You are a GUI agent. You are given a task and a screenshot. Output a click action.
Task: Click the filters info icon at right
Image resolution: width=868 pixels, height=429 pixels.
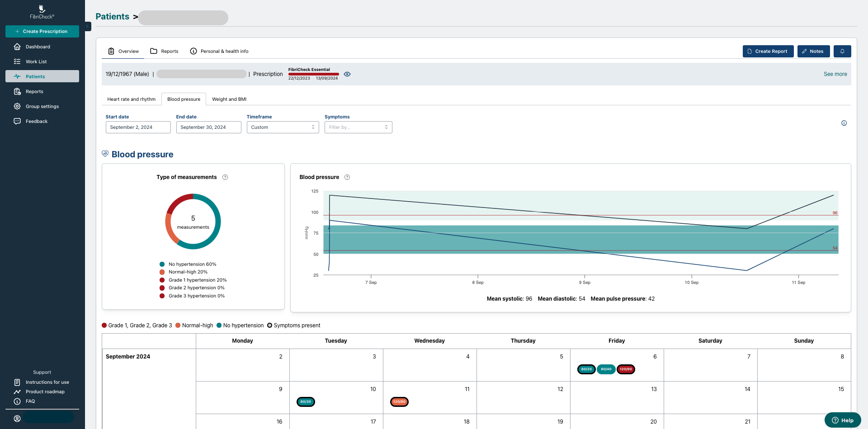tap(844, 123)
